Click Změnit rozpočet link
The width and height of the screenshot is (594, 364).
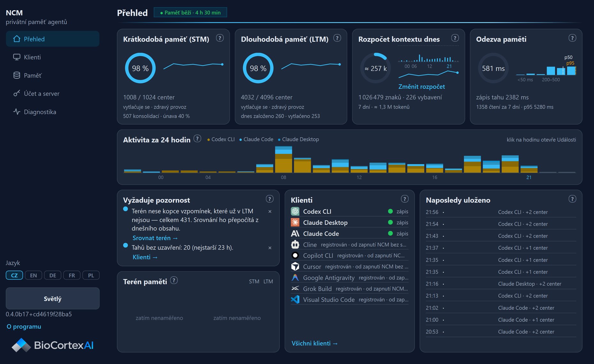422,87
